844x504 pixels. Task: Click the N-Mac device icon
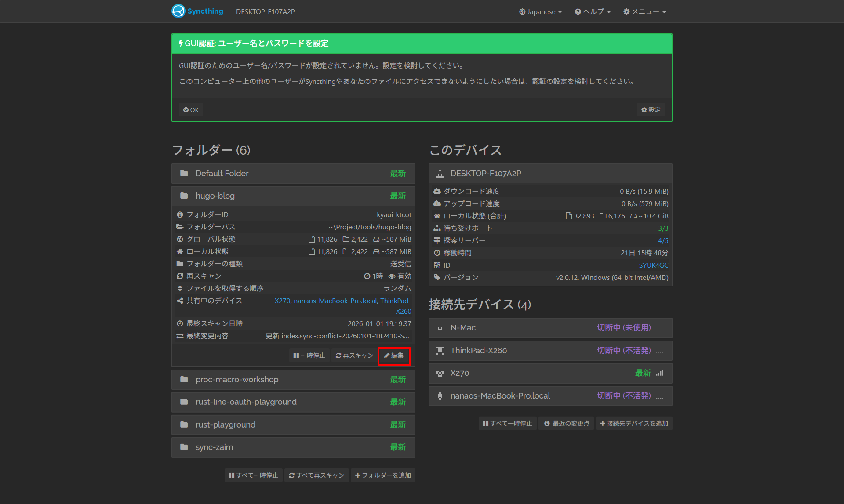pos(440,328)
